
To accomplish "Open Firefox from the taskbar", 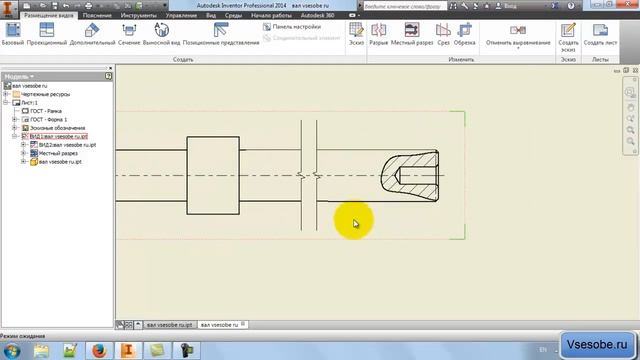I will (99, 351).
